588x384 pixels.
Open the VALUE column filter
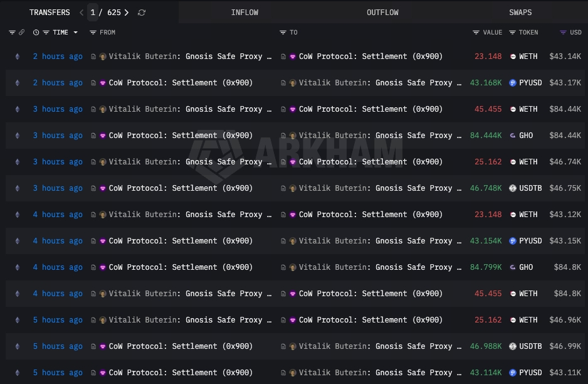pyautogui.click(x=476, y=33)
